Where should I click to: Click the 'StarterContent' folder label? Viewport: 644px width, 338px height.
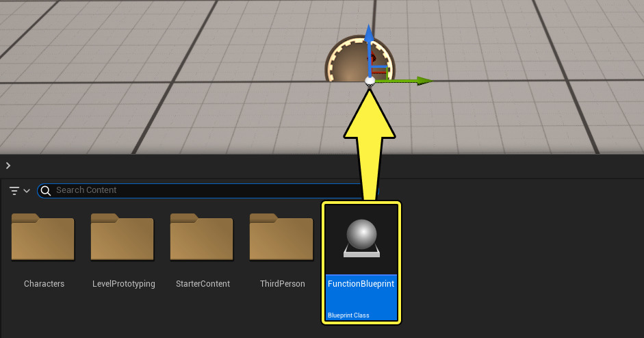(x=203, y=284)
